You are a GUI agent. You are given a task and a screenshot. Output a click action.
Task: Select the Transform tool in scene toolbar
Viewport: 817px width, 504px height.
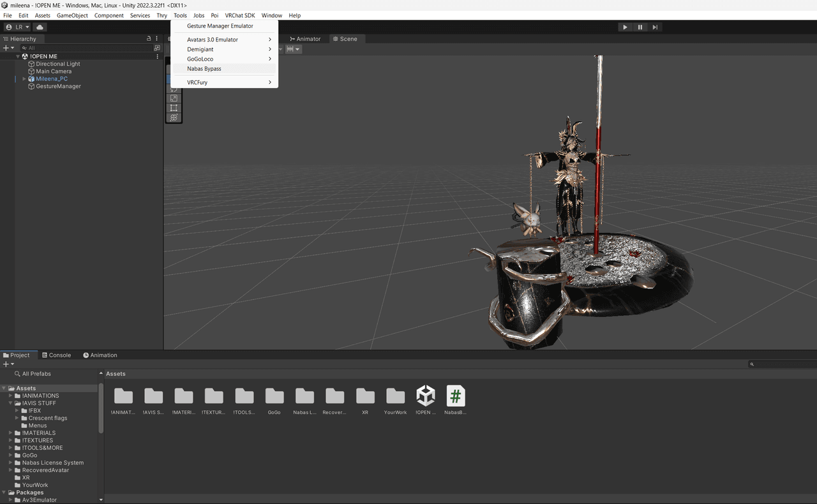174,117
